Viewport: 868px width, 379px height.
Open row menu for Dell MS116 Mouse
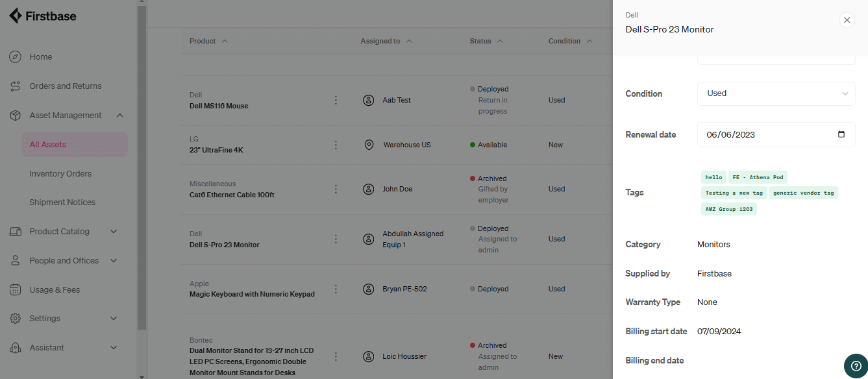click(x=336, y=100)
